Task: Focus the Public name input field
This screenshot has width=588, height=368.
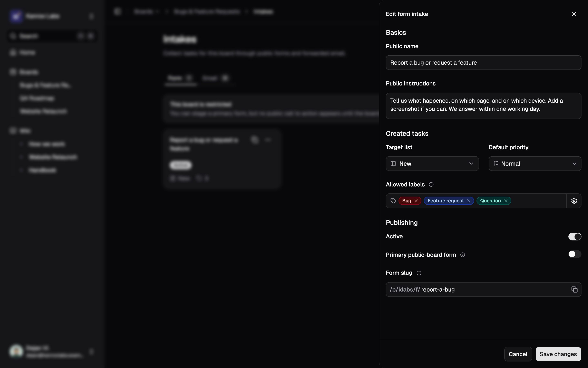Action: pyautogui.click(x=483, y=63)
